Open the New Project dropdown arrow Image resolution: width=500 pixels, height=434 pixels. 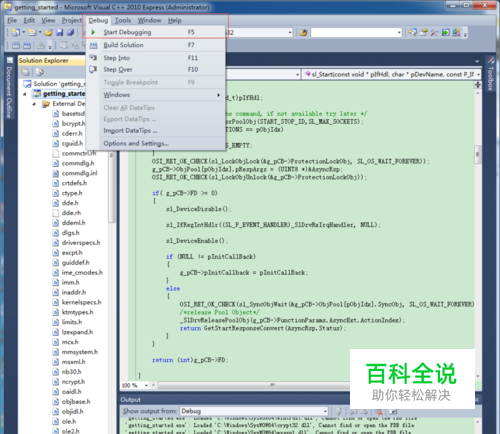coord(24,32)
